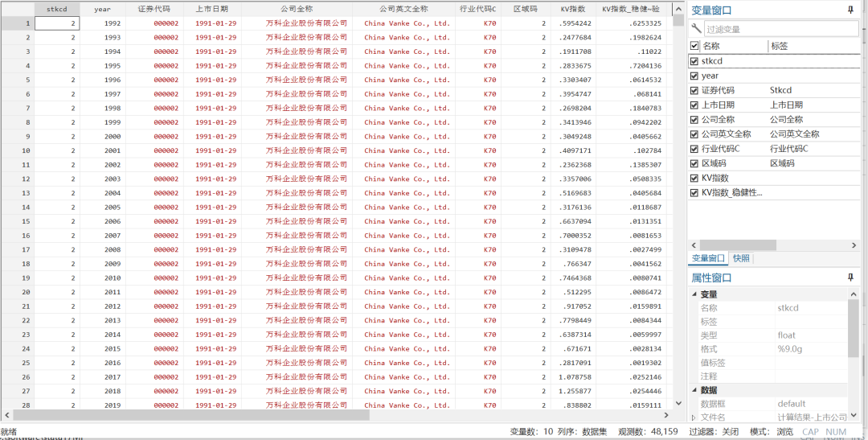This screenshot has width=868, height=440.
Task: Click the year cell 1992
Action: point(102,23)
